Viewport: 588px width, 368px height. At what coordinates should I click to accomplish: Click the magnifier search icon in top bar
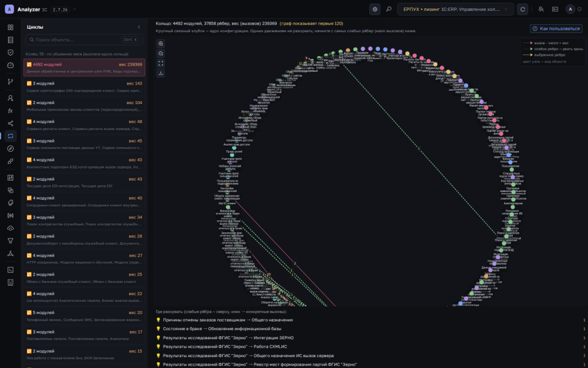click(x=389, y=9)
